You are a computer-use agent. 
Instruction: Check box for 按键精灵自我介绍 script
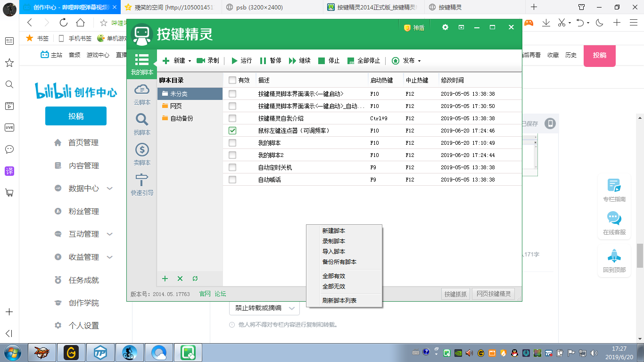[232, 118]
